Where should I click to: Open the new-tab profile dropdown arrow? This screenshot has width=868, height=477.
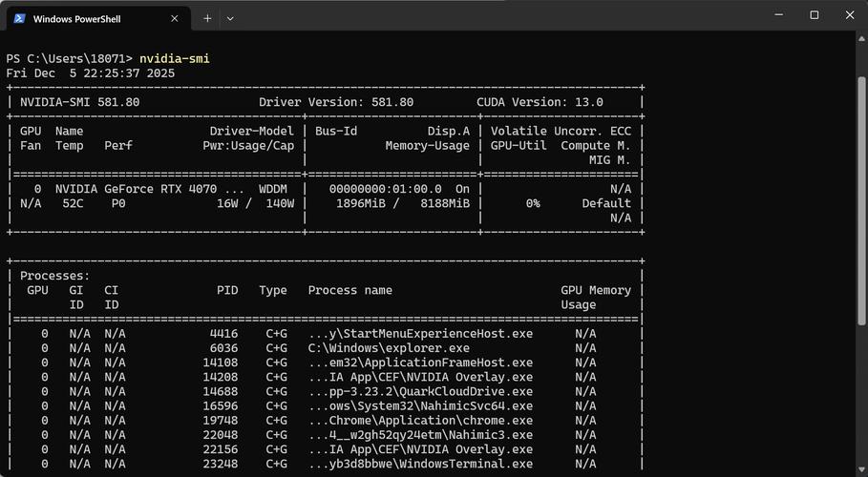click(230, 18)
